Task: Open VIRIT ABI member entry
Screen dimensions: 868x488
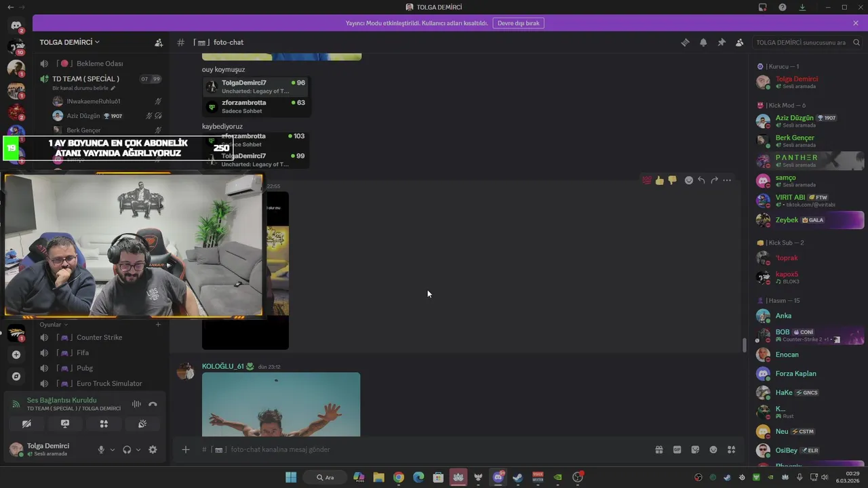Action: tap(810, 201)
